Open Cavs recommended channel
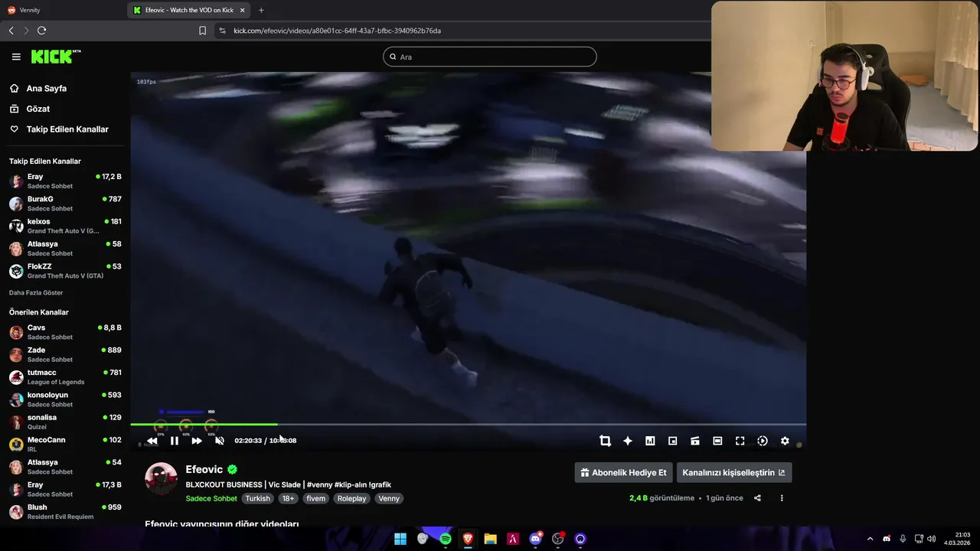 (x=65, y=332)
